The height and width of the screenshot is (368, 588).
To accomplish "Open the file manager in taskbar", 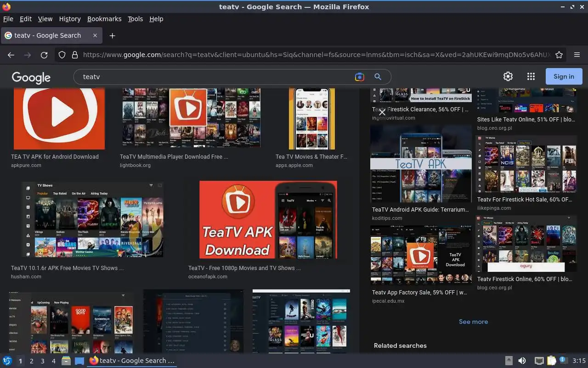I will (x=66, y=361).
